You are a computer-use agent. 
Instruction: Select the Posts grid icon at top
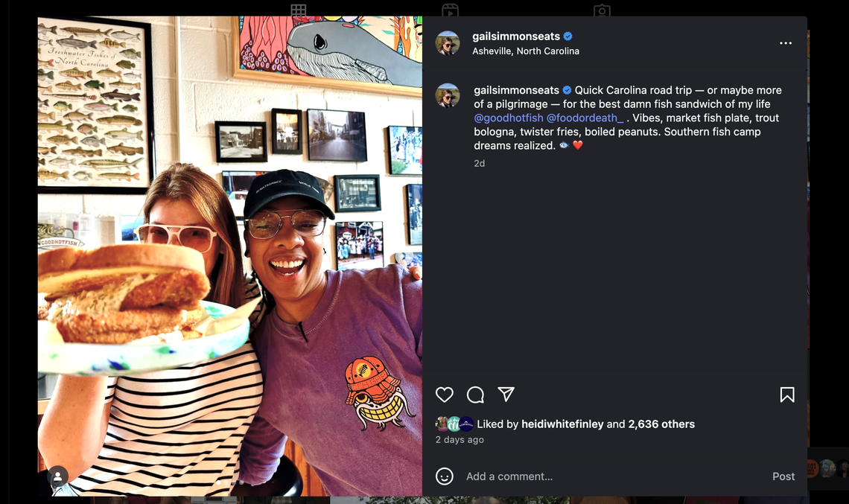[x=297, y=10]
